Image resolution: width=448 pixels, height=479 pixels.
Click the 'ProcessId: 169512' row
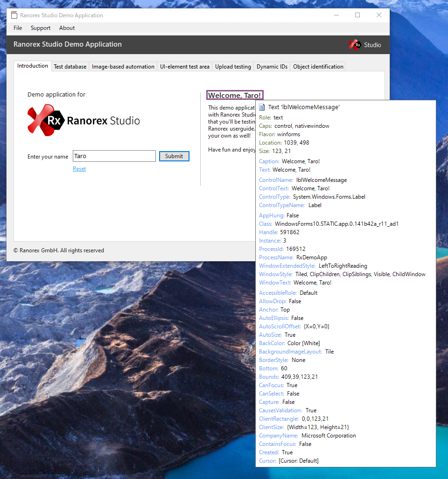[282, 249]
